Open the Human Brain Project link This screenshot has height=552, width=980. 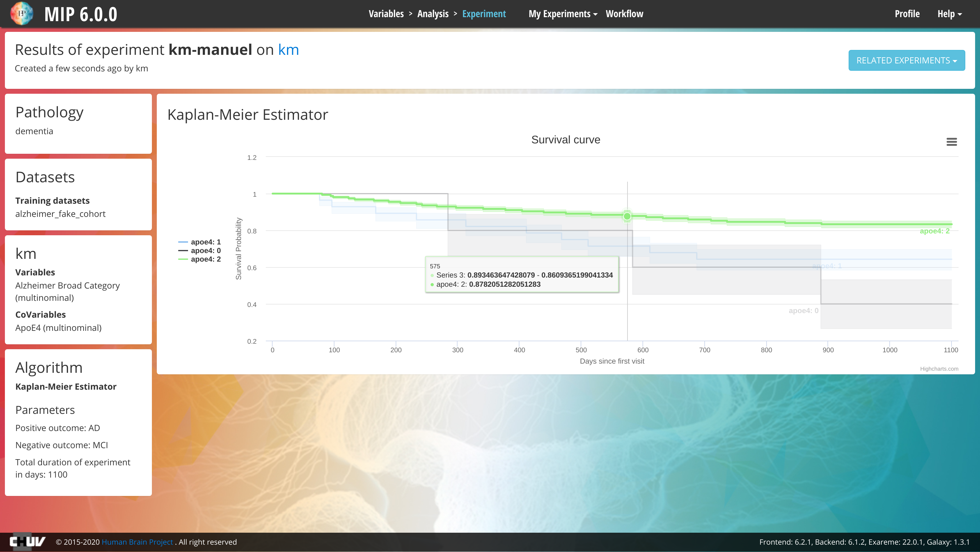[137, 542]
